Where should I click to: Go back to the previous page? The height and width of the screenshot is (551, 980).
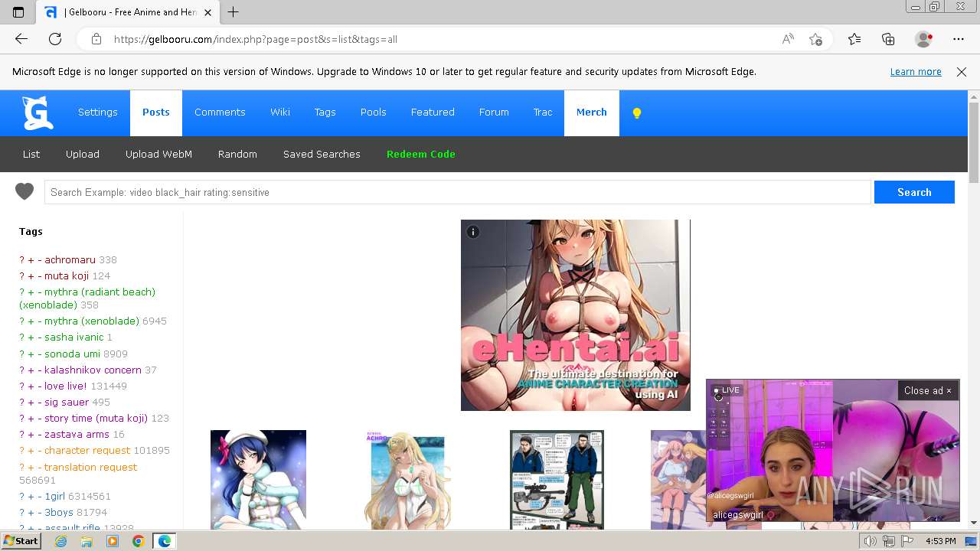[x=21, y=39]
